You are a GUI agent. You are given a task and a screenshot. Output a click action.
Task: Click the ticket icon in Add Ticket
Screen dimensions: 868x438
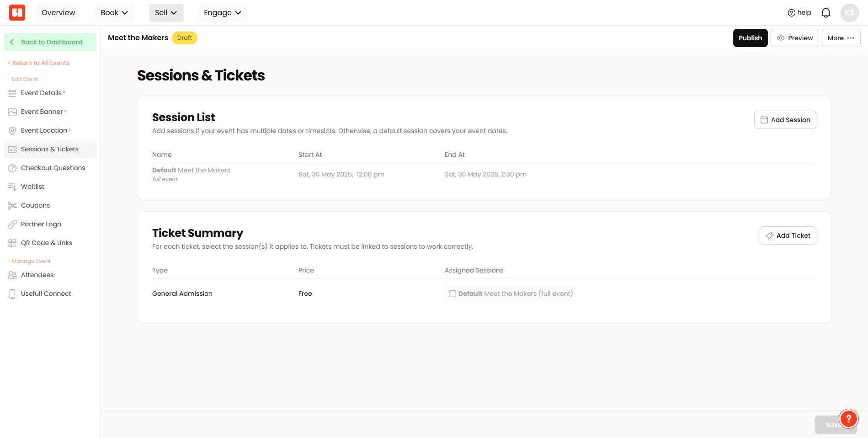coord(770,235)
